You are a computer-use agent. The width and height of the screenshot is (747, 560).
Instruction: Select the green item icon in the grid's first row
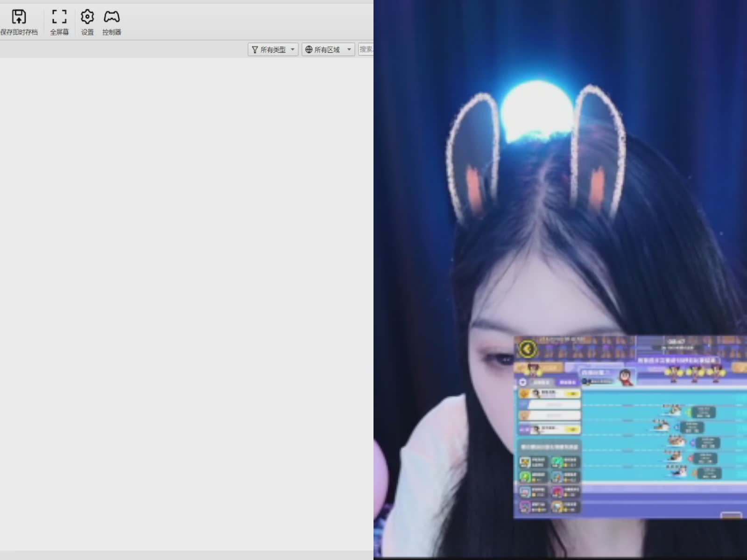click(x=557, y=462)
